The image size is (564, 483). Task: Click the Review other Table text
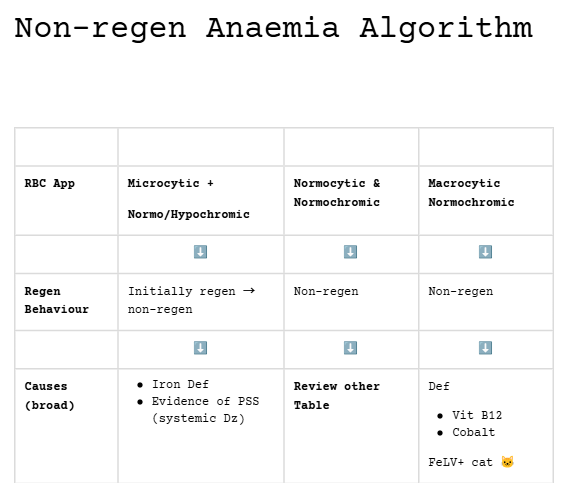point(337,396)
